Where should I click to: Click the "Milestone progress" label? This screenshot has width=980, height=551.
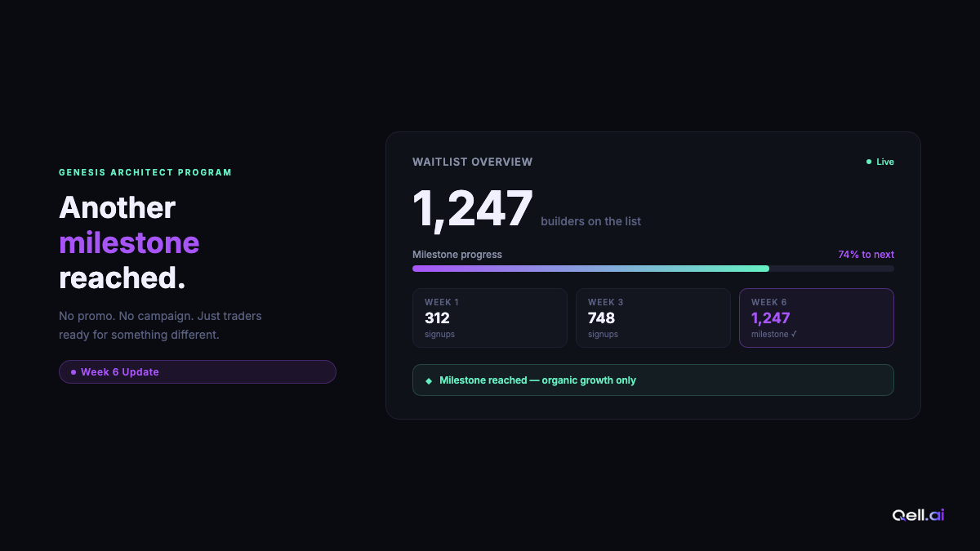(x=457, y=255)
